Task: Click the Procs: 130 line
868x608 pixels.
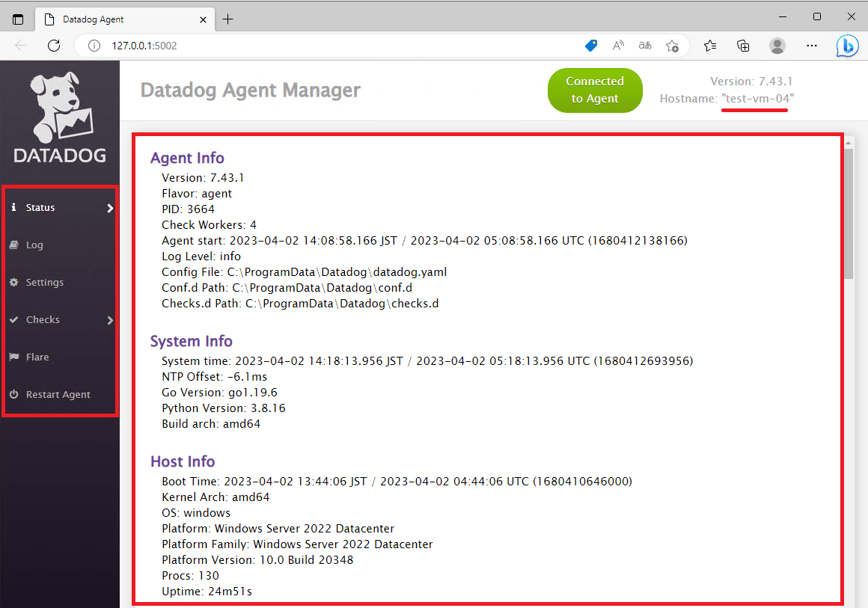Action: coord(190,575)
